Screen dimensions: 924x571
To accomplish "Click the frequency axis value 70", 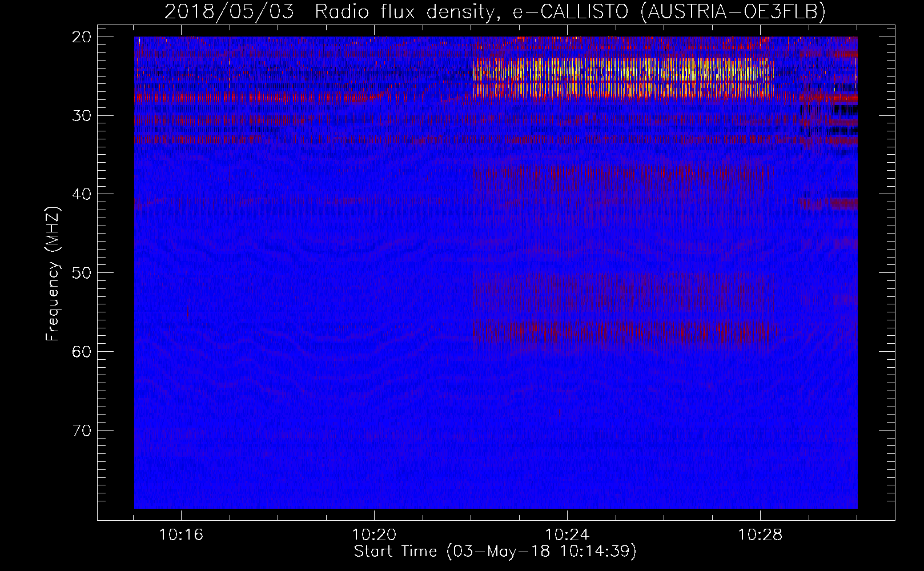I will (82, 431).
